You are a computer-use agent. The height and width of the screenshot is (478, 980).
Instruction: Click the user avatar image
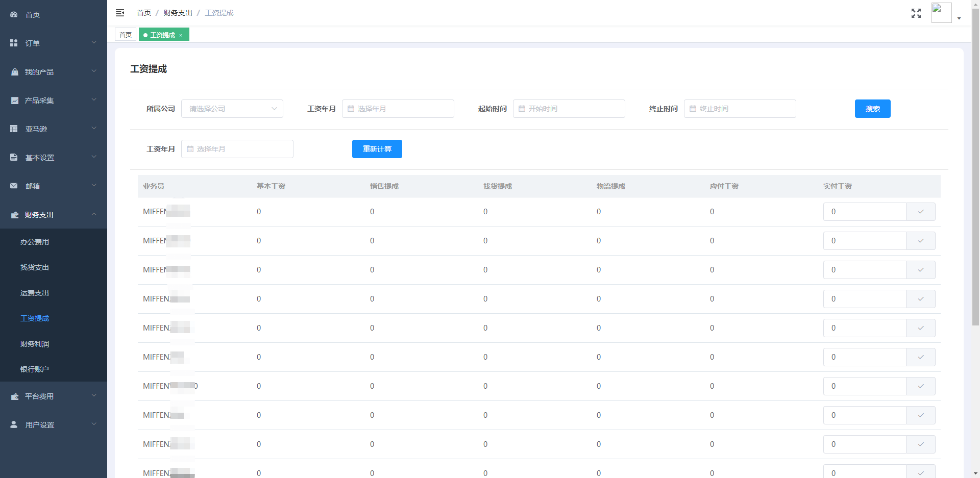[941, 13]
